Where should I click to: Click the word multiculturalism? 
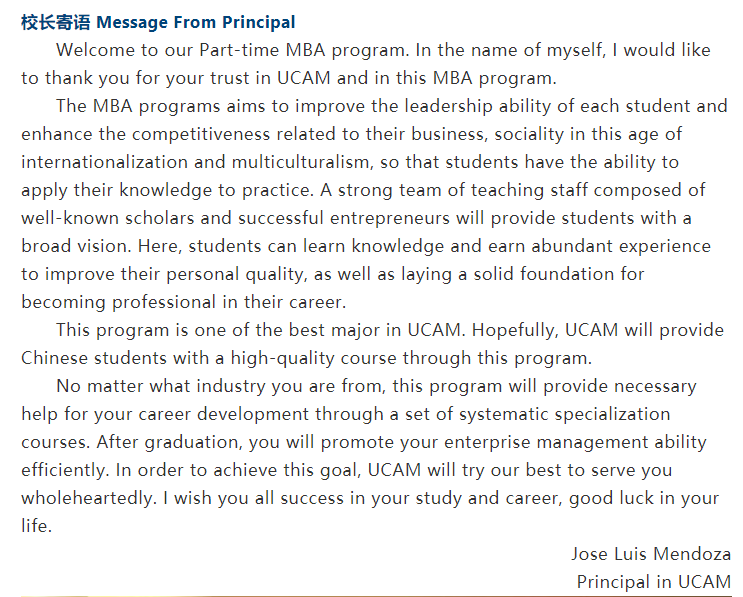click(x=300, y=162)
